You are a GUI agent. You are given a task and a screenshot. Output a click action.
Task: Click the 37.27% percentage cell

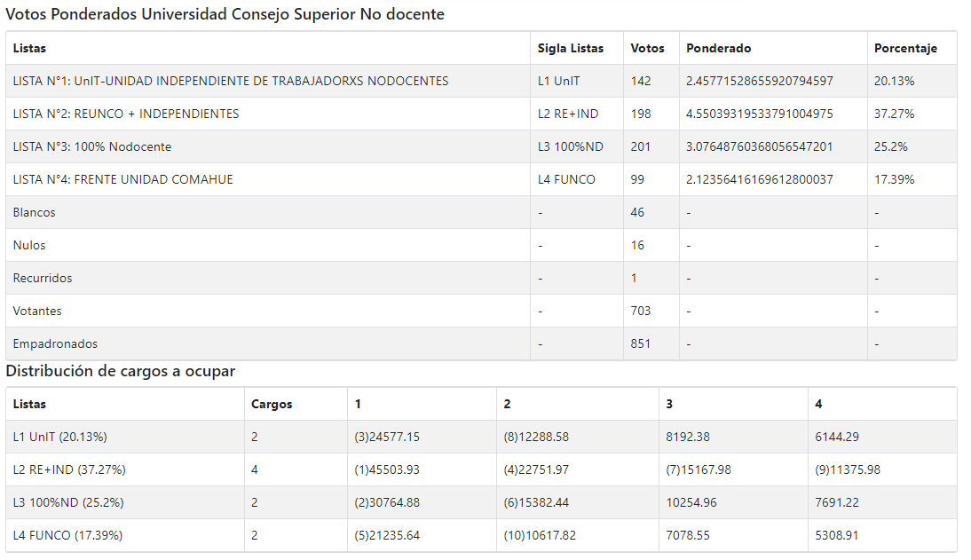[x=894, y=114]
